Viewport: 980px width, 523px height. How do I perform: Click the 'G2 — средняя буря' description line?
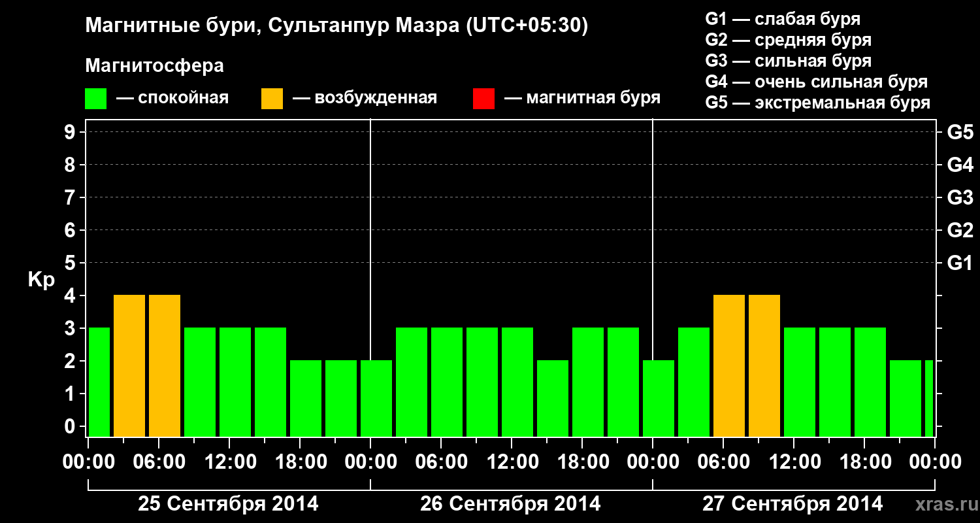pos(788,40)
